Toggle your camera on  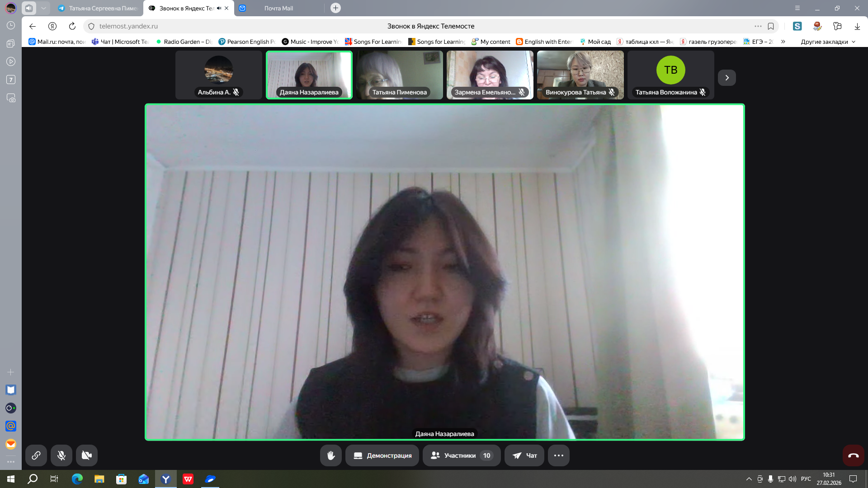pyautogui.click(x=87, y=455)
